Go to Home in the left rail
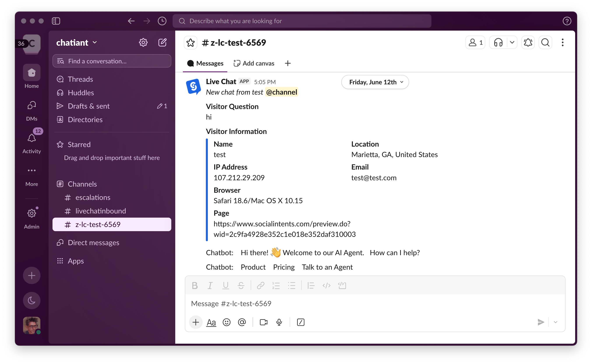The height and width of the screenshot is (364, 592). (32, 76)
